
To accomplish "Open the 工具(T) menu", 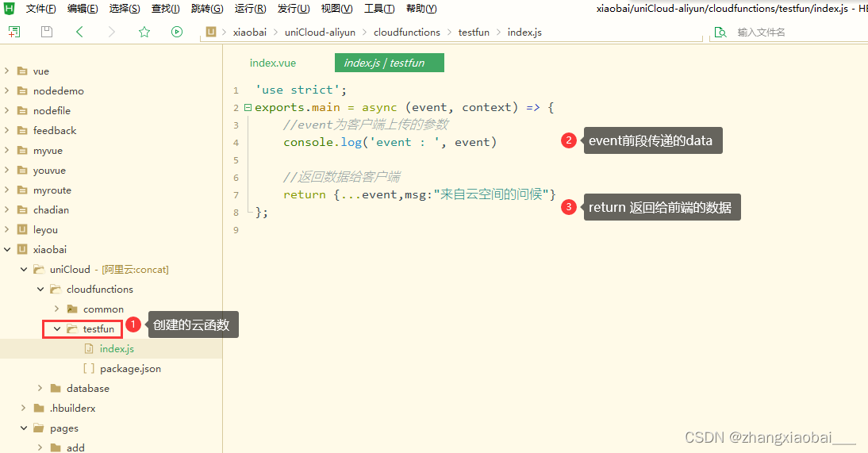I will (379, 9).
